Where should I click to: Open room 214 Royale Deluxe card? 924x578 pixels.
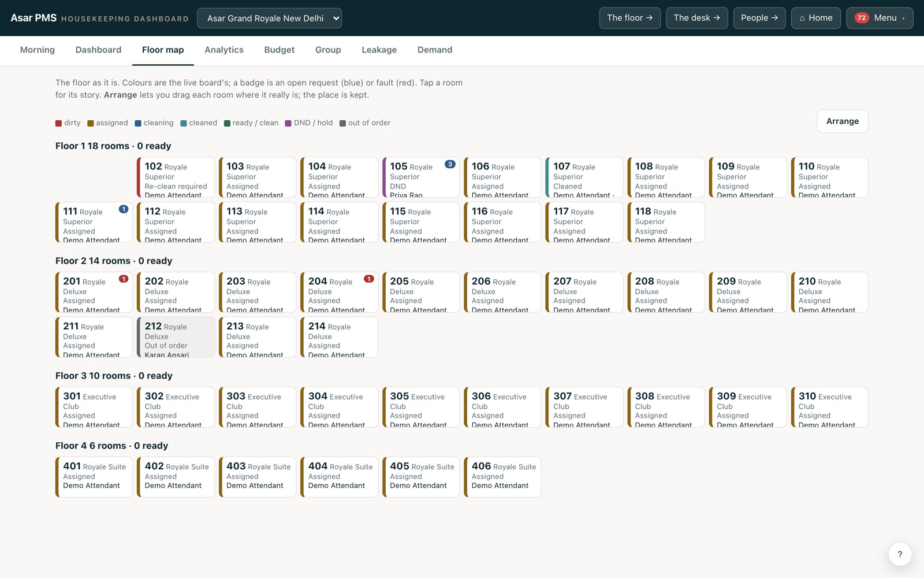(339, 337)
